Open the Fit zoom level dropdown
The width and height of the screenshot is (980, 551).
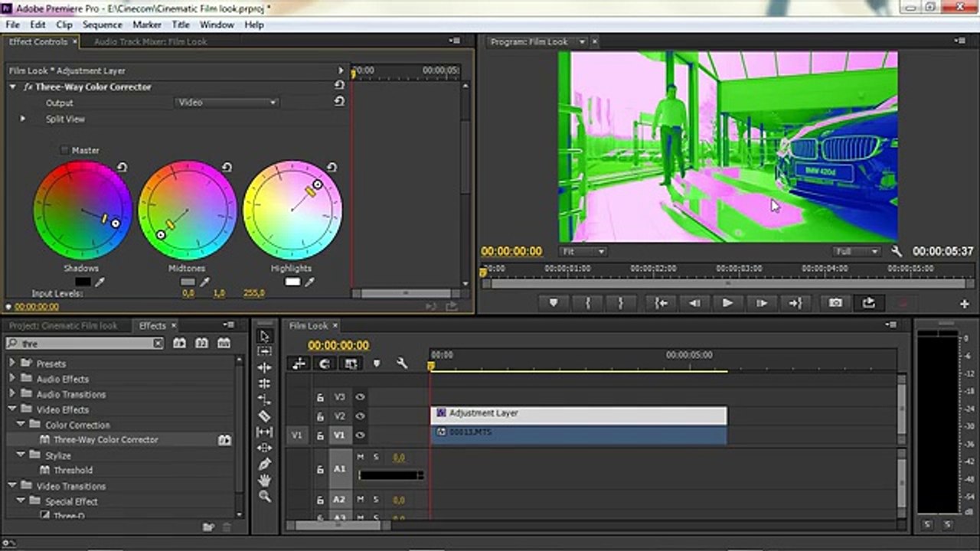tap(583, 251)
